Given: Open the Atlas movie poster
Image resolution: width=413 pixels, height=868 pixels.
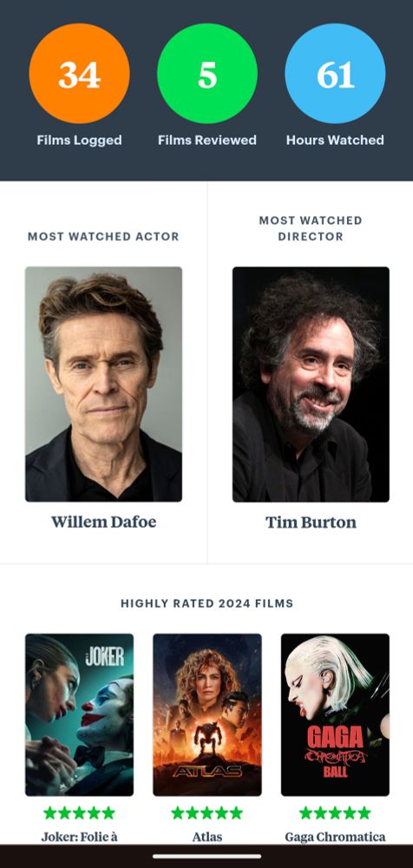Looking at the screenshot, I should click(x=207, y=714).
